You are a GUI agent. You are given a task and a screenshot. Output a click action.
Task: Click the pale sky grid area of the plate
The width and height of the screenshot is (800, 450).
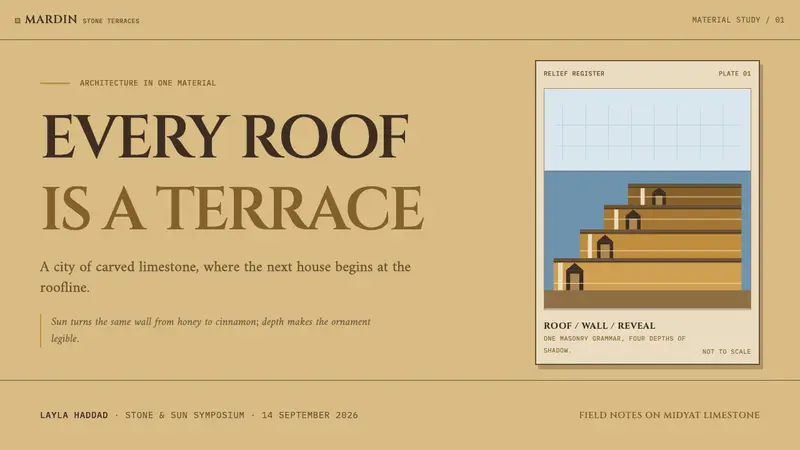(x=647, y=130)
